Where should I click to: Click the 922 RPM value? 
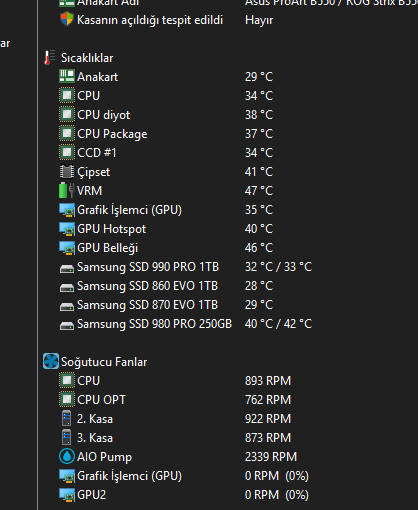click(268, 419)
